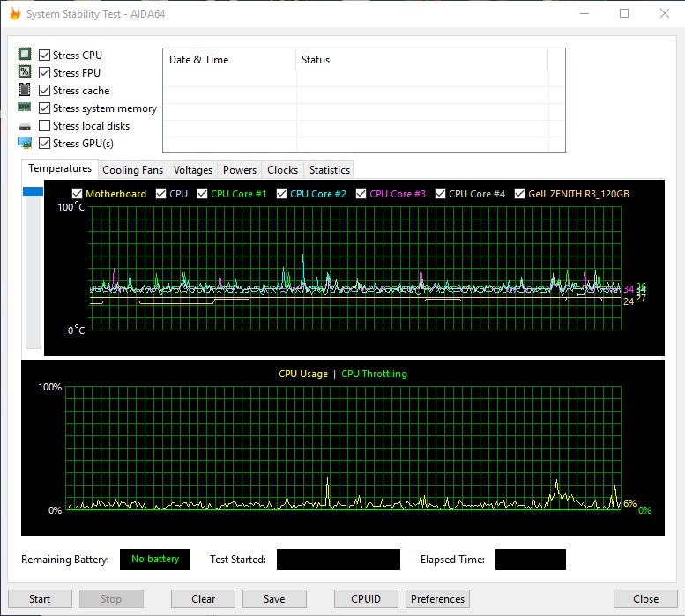Image resolution: width=685 pixels, height=616 pixels.
Task: Uncheck CPU Core #4 graph checkbox
Action: pos(441,193)
